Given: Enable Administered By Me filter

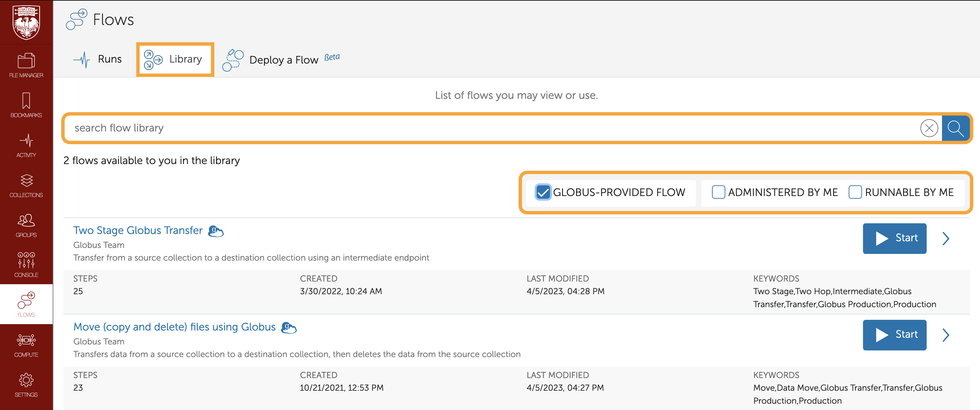Looking at the screenshot, I should 718,192.
